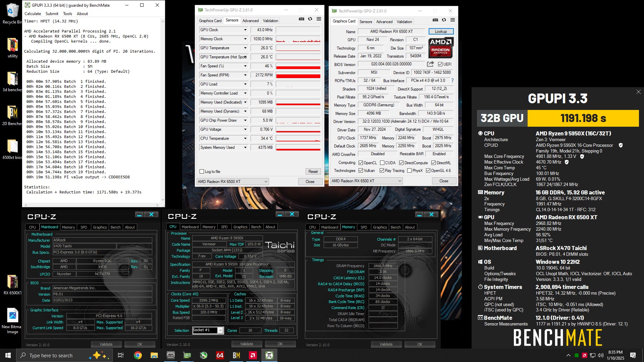Click Validate in the CPU-Z Mainboard window
Image resolution: width=644 pixels, height=362 pixels.
(x=106, y=344)
